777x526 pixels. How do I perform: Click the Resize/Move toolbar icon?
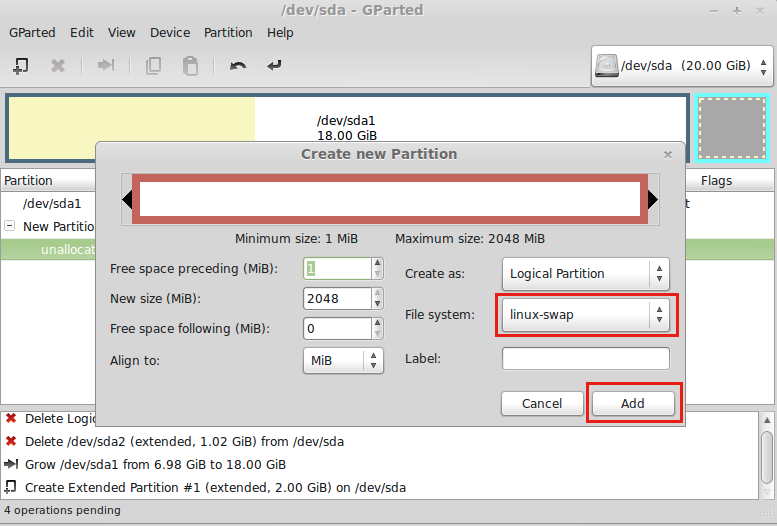coord(105,66)
